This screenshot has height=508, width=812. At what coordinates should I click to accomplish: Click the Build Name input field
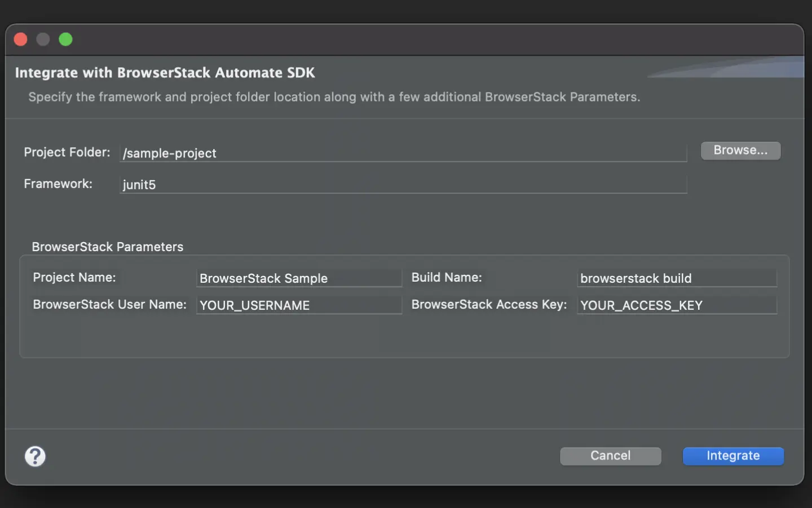(677, 278)
